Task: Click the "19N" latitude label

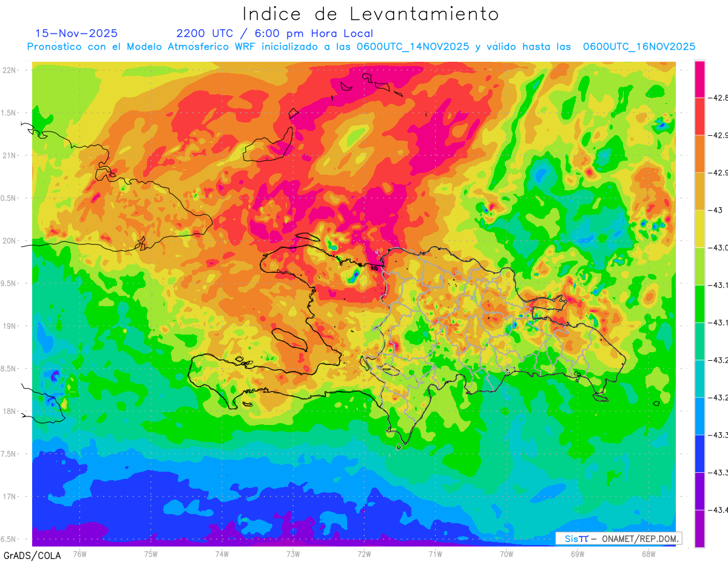Action: click(9, 326)
